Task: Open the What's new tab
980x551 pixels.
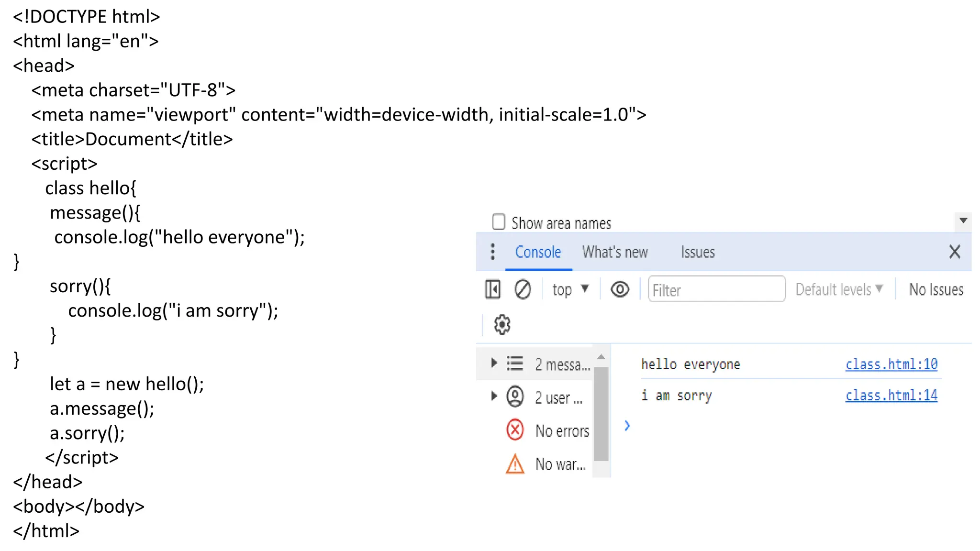Action: 615,252
